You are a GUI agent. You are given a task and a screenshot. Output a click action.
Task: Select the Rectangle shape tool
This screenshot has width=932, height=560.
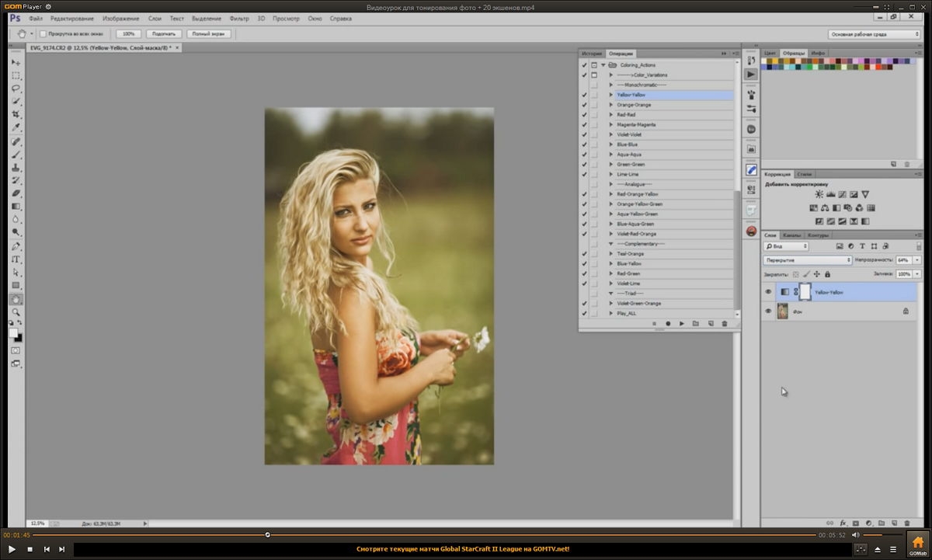(16, 285)
